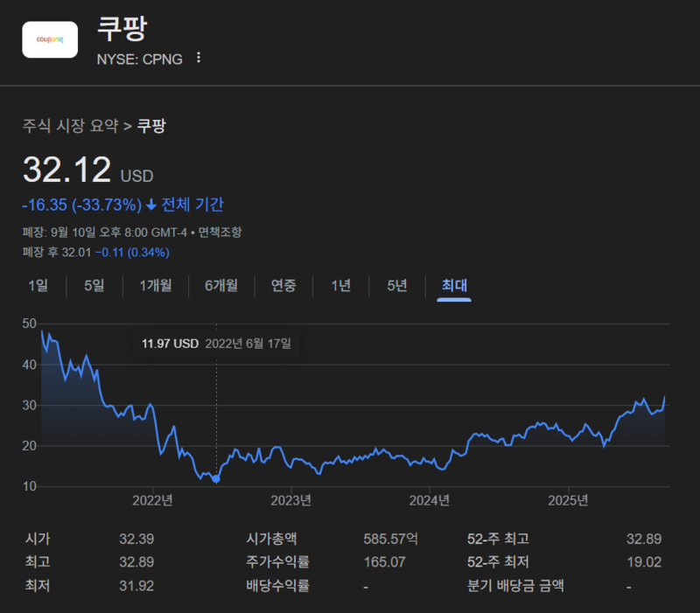
Task: Click the 32.12 current price value
Action: tap(67, 170)
